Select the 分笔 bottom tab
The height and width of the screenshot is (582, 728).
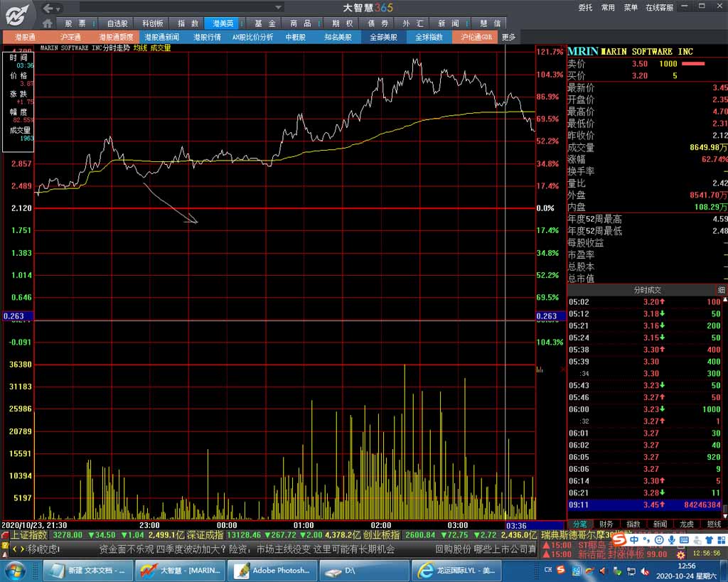[579, 524]
